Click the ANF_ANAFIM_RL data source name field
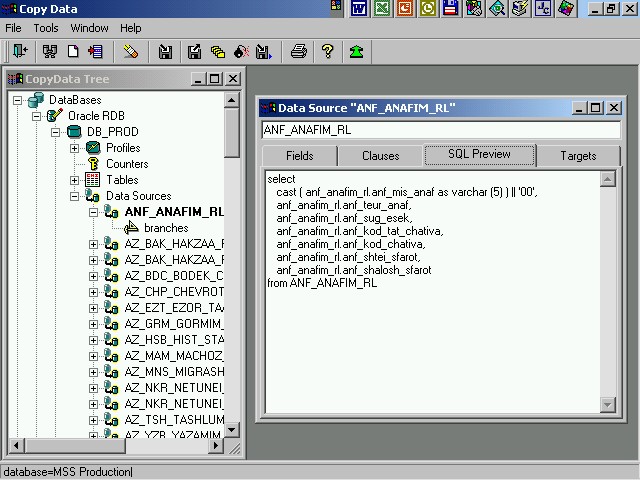The height and width of the screenshot is (480, 640). [440, 130]
